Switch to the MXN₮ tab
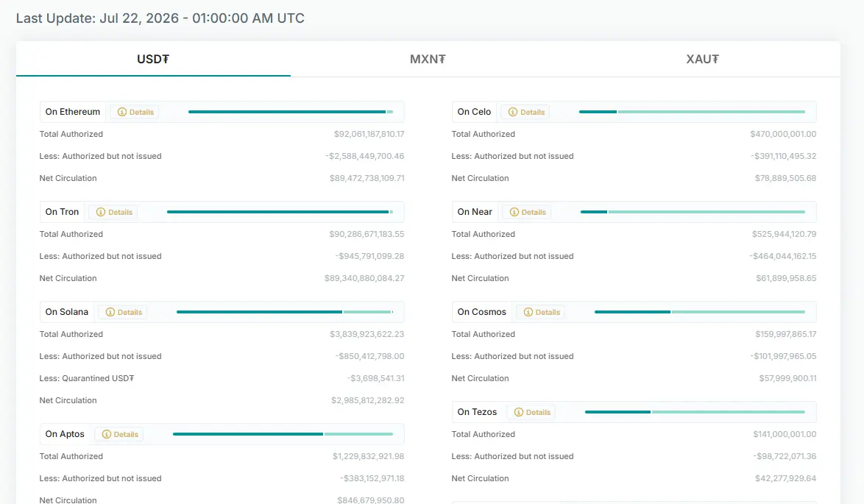This screenshot has height=504, width=864. click(428, 59)
